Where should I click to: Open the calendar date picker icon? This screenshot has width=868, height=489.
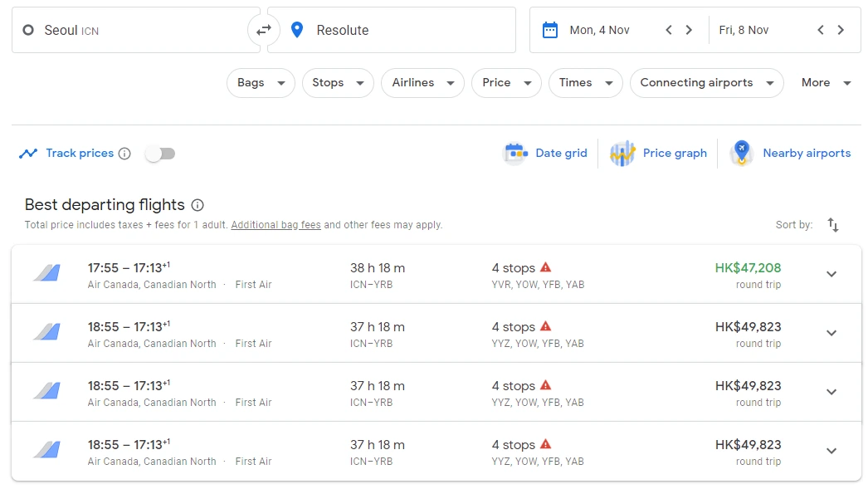point(549,30)
